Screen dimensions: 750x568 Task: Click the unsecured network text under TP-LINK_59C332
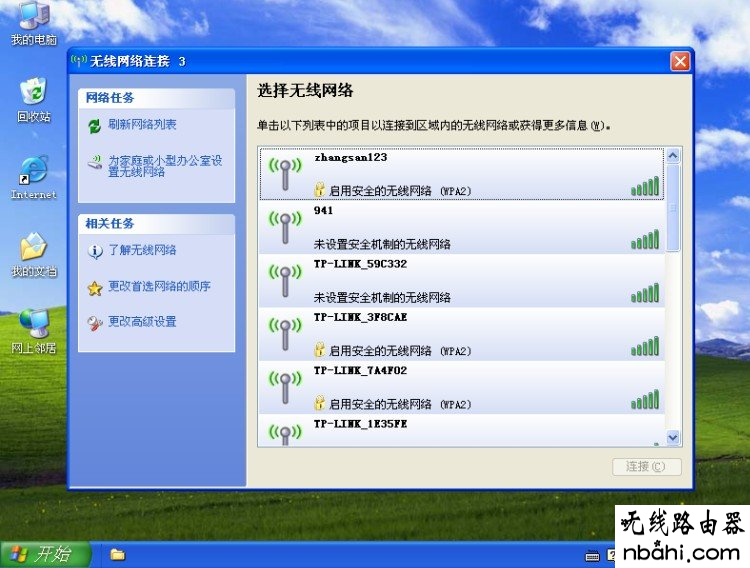pyautogui.click(x=382, y=298)
